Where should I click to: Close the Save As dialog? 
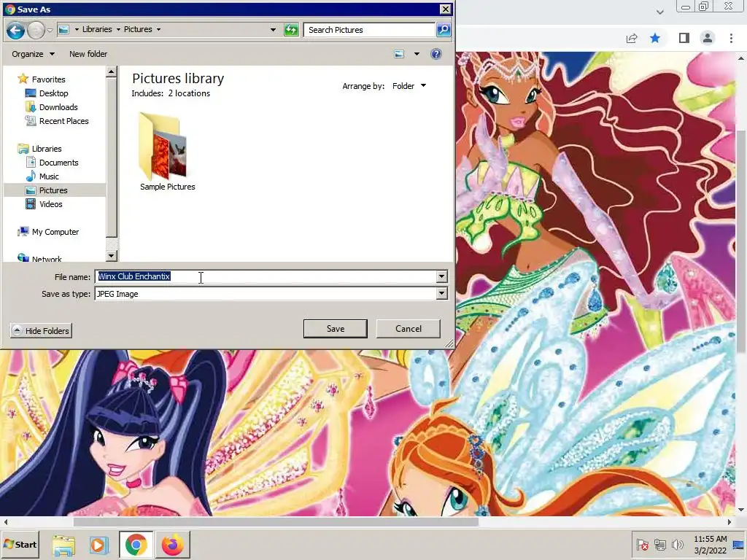pos(445,9)
